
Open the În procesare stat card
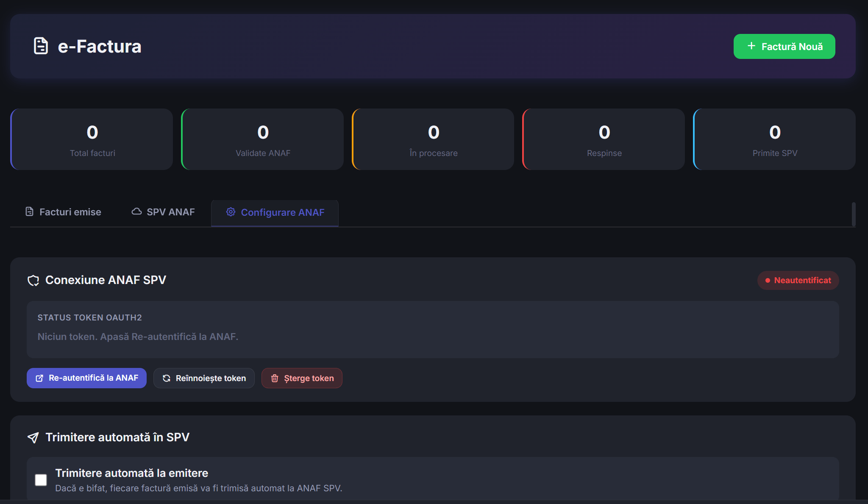coord(433,139)
